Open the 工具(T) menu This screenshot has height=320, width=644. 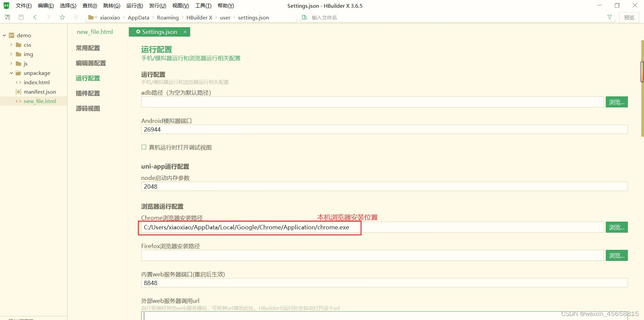[203, 6]
